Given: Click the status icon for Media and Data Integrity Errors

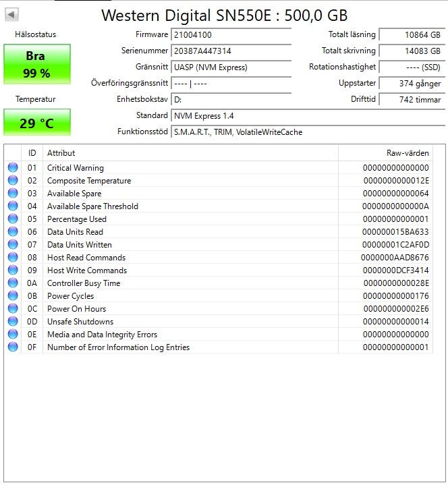Looking at the screenshot, I should (13, 335).
